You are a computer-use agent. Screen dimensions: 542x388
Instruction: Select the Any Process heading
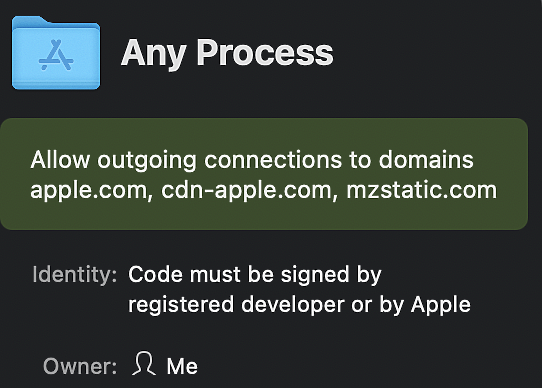[x=227, y=53]
